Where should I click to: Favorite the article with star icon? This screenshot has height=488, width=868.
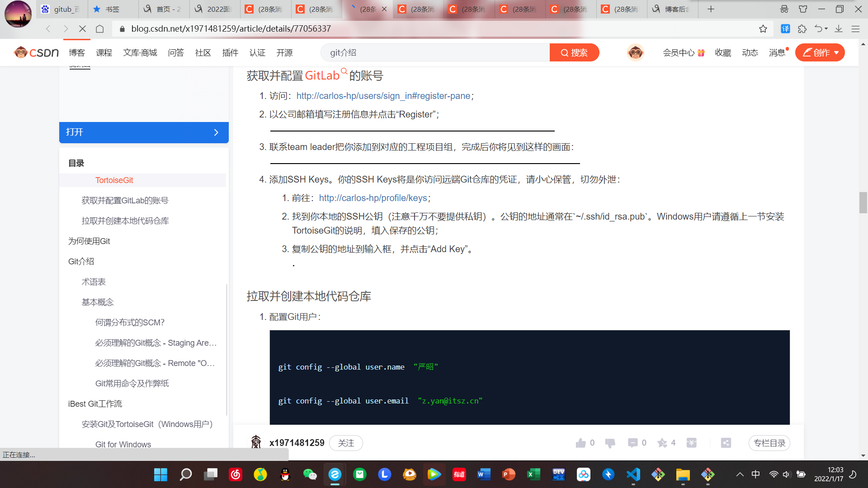(x=662, y=443)
